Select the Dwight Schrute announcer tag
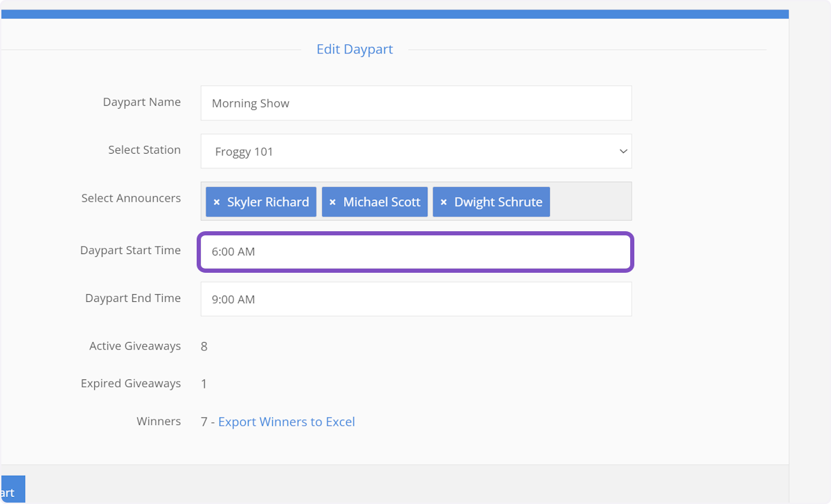The width and height of the screenshot is (831, 504). click(498, 202)
